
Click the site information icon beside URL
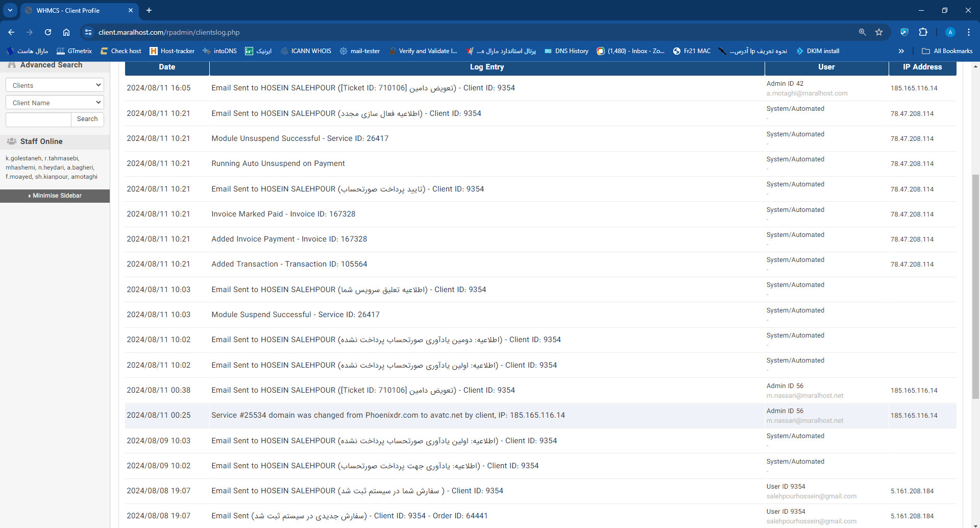88,32
